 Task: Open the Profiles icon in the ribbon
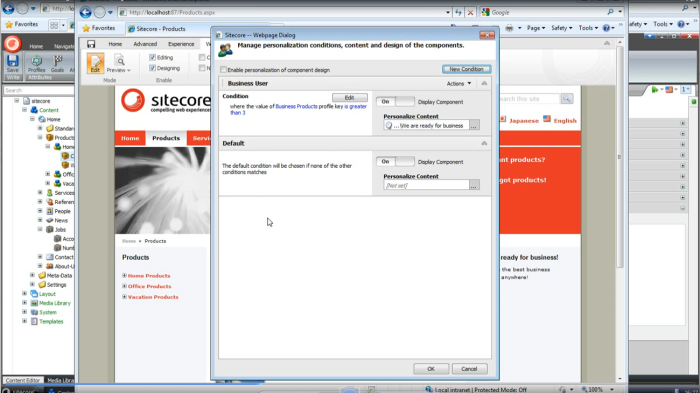(x=36, y=61)
